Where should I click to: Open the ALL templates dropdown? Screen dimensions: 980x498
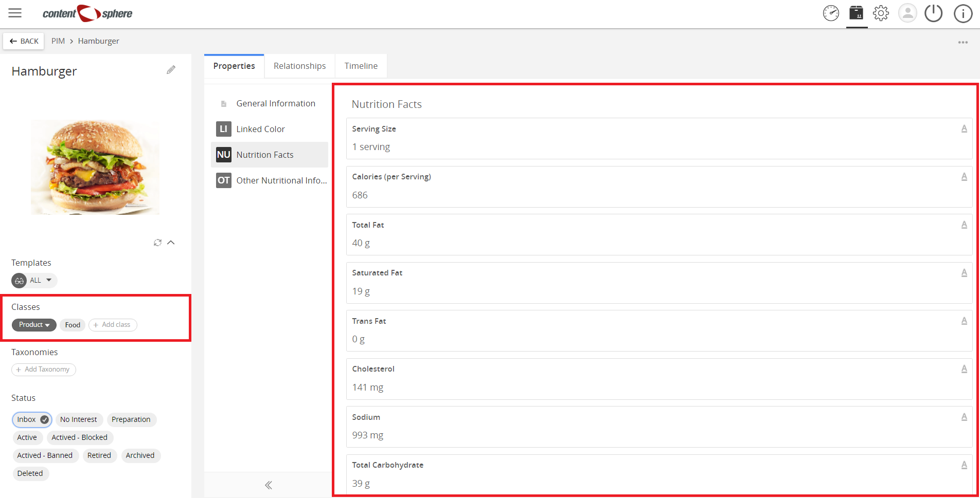41,281
